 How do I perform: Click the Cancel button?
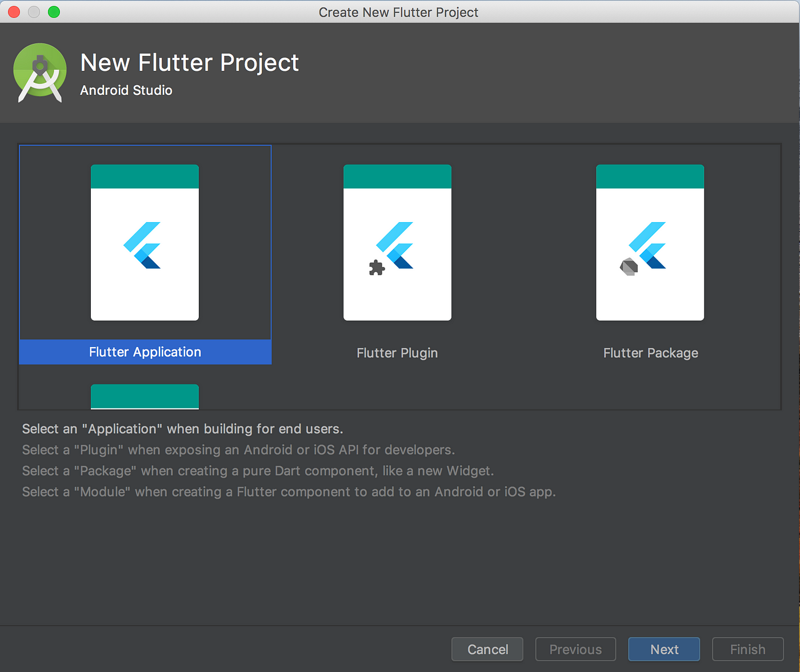[x=487, y=649]
